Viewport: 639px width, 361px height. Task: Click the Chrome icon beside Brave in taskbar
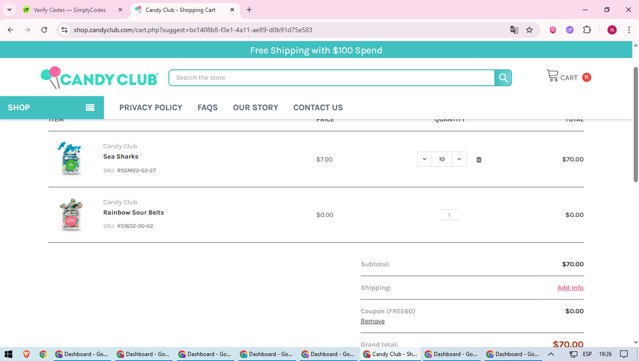pyautogui.click(x=43, y=354)
